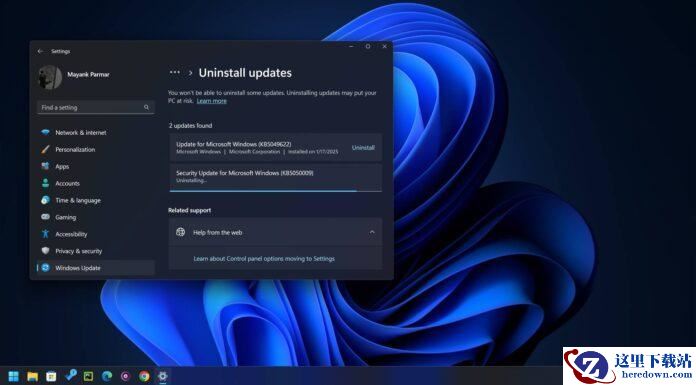Open File Explorer from the taskbar
Screen dimensions: 696x385
pyautogui.click(x=32, y=376)
